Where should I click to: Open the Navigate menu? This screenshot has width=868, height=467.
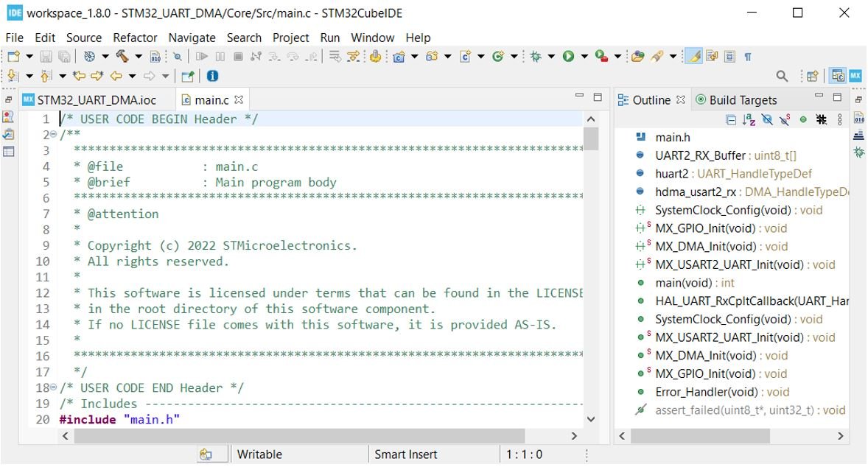click(x=192, y=38)
